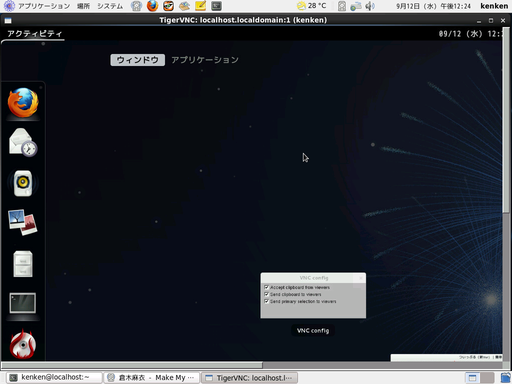Click the 09/12 clock inside the VNC desktop
This screenshot has height=384, width=512.
[x=470, y=34]
